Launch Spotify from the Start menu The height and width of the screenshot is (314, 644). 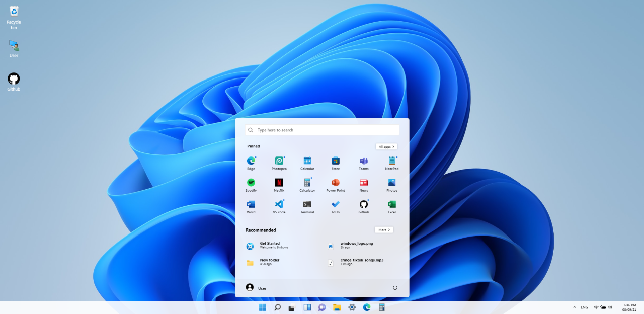(251, 183)
